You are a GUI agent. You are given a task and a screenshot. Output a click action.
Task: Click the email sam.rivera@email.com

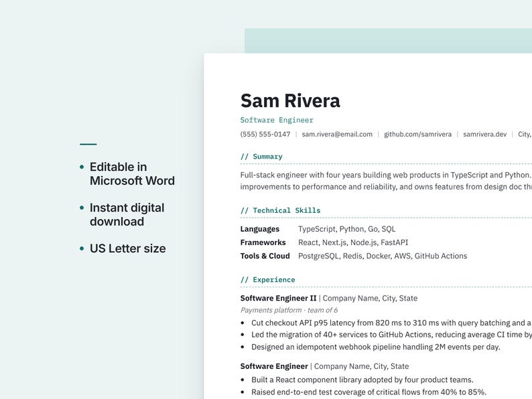(x=337, y=135)
